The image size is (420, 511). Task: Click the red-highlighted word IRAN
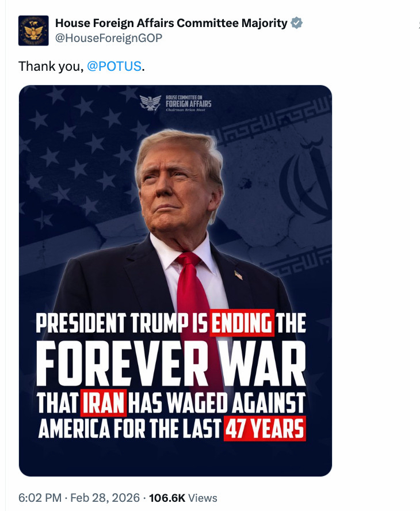(x=104, y=402)
